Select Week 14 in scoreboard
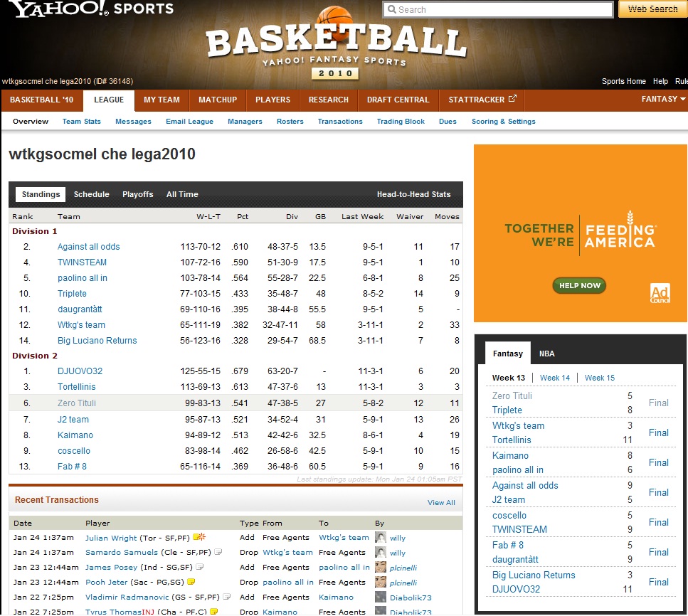This screenshot has height=616, width=688. click(x=555, y=378)
